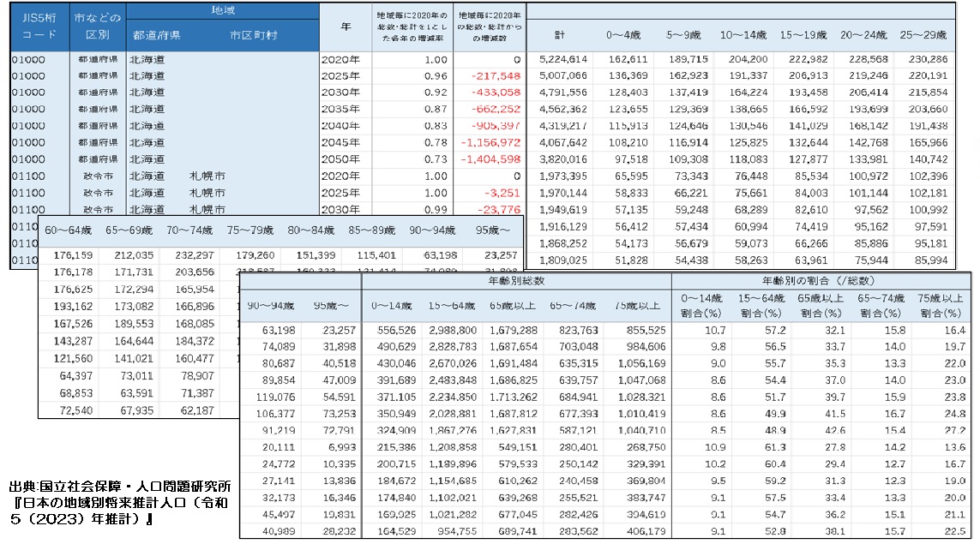Click the "年齢別総数" group header
This screenshot has width=980, height=544.
516,281
